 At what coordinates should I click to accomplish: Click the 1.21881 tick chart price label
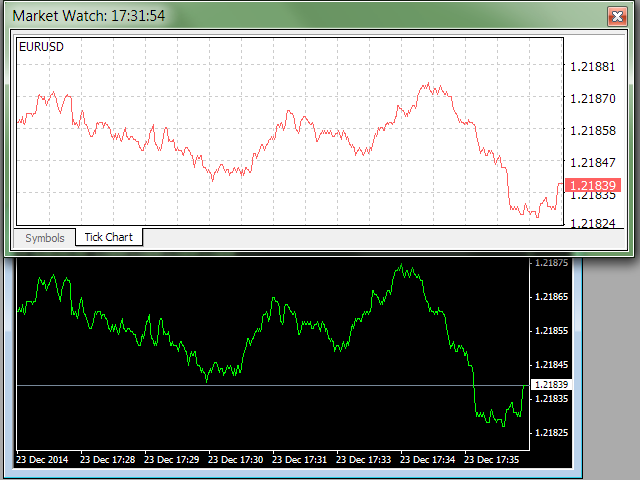[x=592, y=67]
